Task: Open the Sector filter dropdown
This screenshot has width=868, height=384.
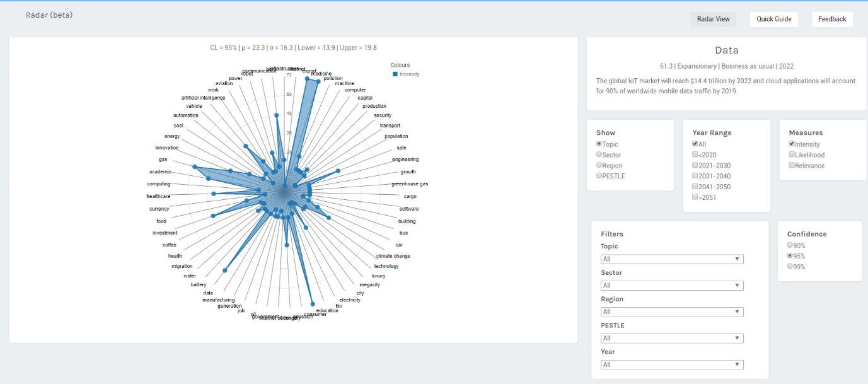Action: (x=672, y=286)
